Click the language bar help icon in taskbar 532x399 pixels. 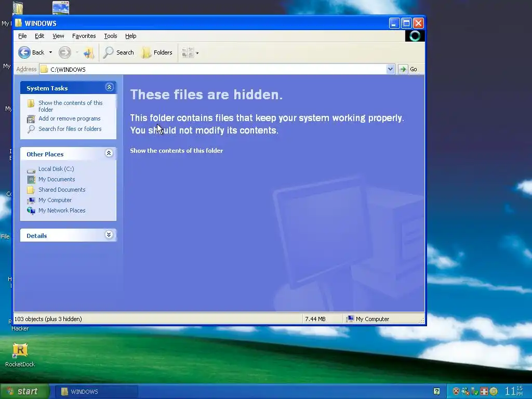[x=436, y=392]
